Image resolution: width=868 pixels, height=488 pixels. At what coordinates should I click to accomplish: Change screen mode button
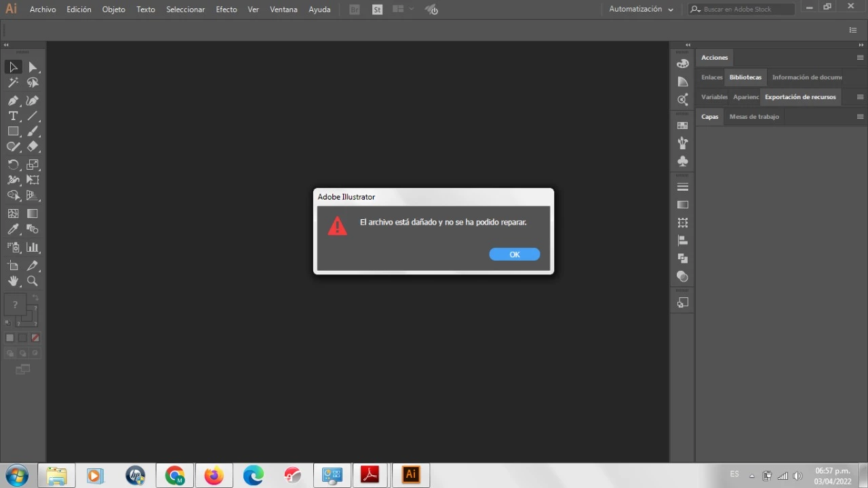23,369
